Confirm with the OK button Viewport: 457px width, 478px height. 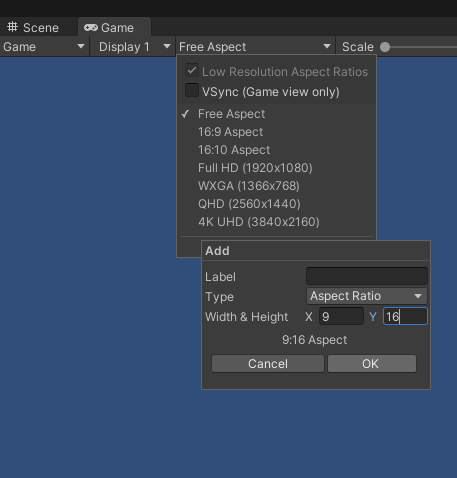(372, 364)
